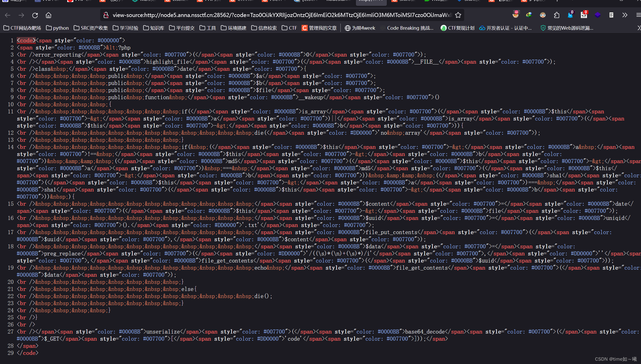Open the 开发者认证 bookmark
Screen dimensions: 641x364
tap(506, 28)
